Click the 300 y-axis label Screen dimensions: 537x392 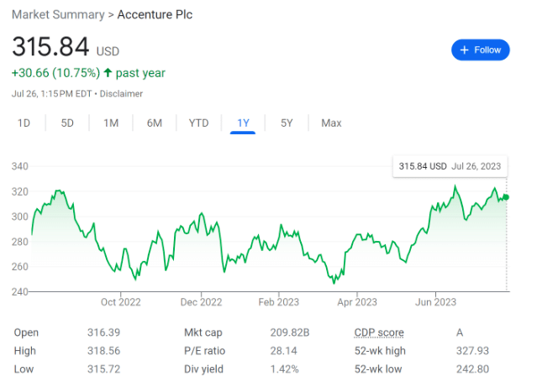(20, 217)
